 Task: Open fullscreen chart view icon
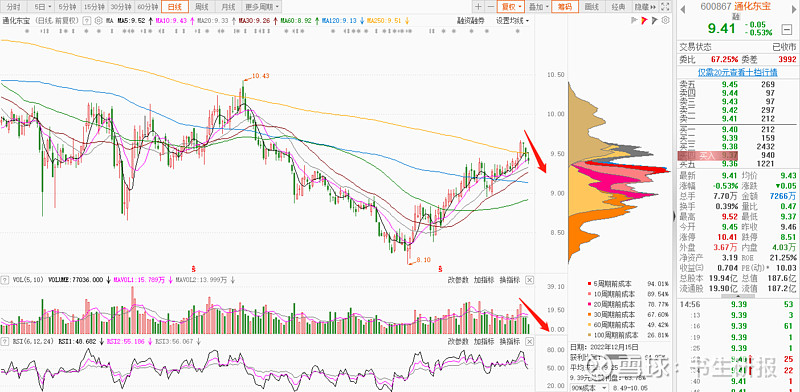(665, 7)
